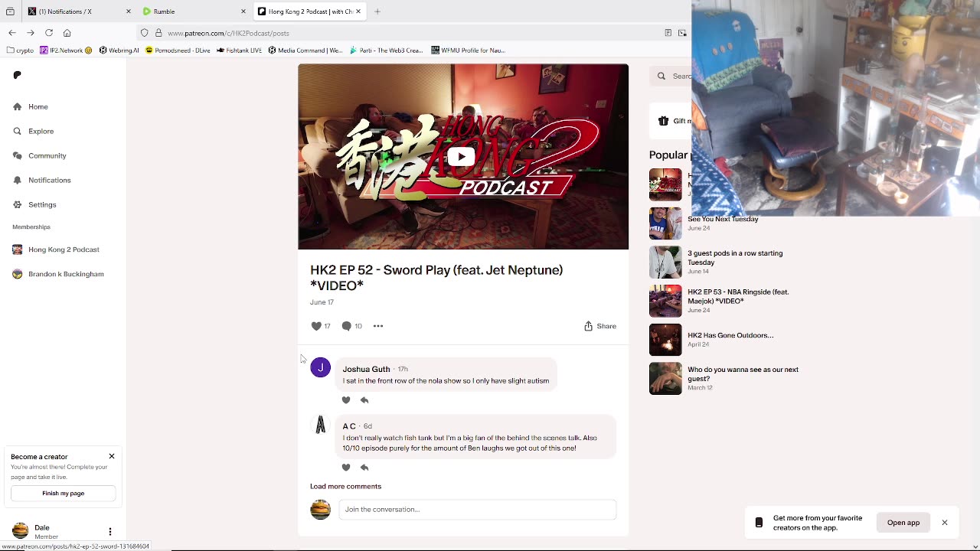Open WFMU Profile bookmark
Image resolution: width=980 pixels, height=551 pixels.
[468, 51]
